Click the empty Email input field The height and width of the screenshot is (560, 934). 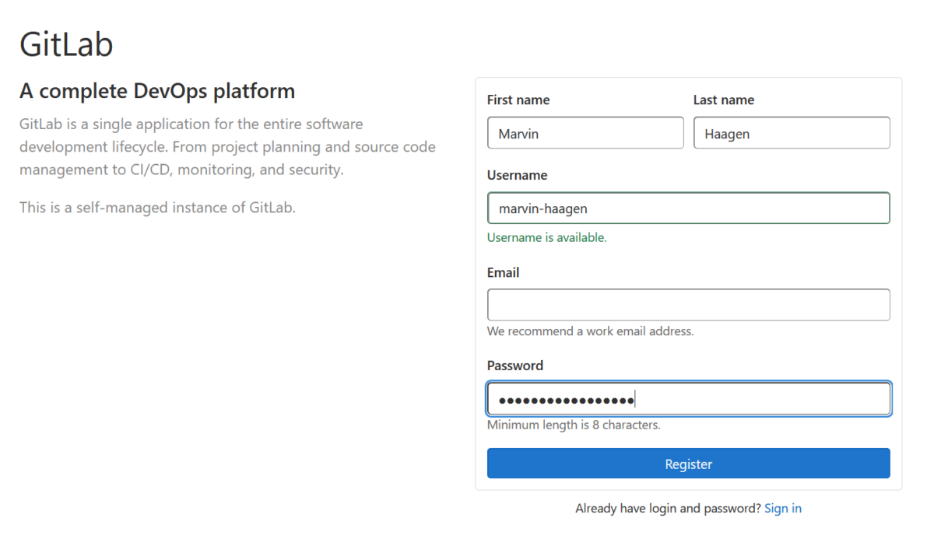[x=688, y=304]
